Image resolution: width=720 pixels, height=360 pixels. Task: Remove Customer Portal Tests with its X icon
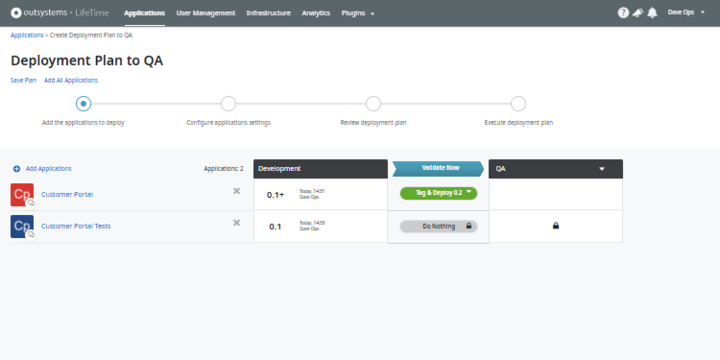236,223
